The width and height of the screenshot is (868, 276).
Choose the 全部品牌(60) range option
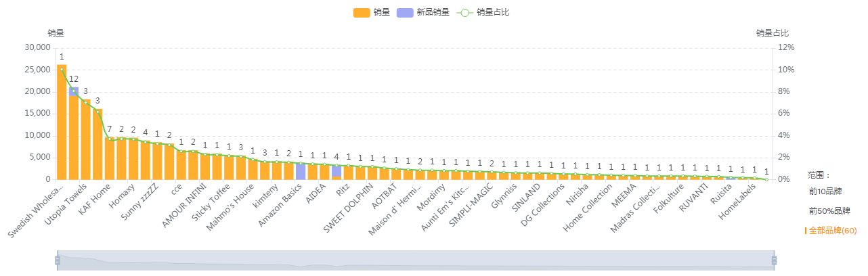click(x=833, y=231)
